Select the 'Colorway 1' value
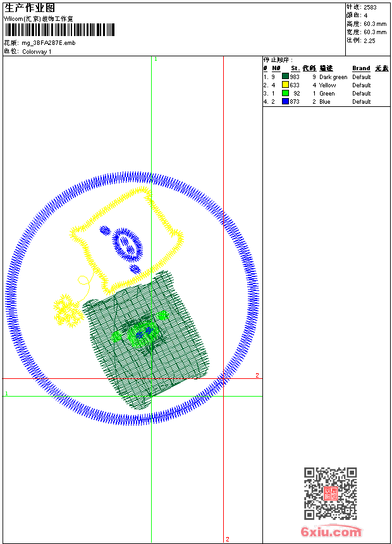 (37, 52)
